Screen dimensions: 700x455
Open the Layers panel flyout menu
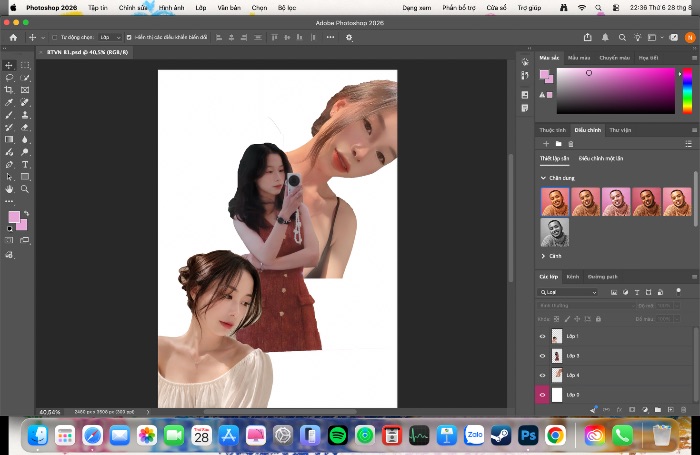(x=694, y=277)
